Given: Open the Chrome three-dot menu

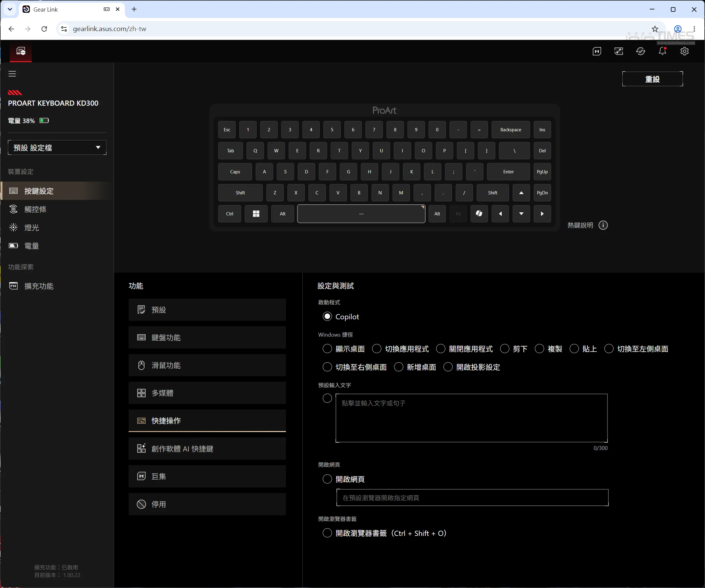Looking at the screenshot, I should [694, 29].
